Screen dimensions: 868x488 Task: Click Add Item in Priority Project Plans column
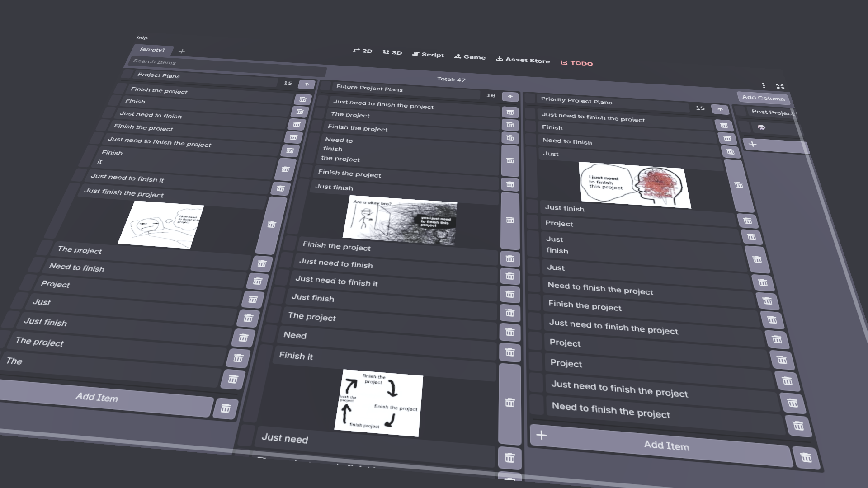pyautogui.click(x=666, y=445)
